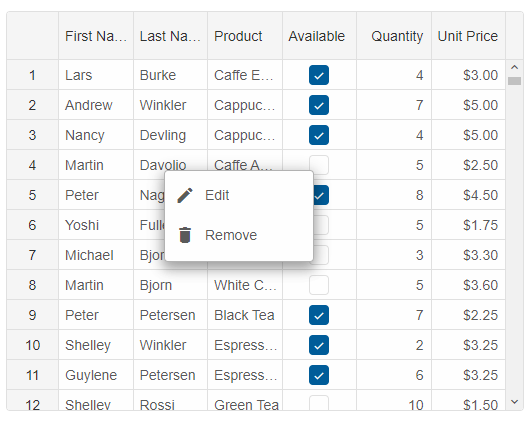Click the Last Name column header
The width and height of the screenshot is (531, 424).
pyautogui.click(x=170, y=36)
